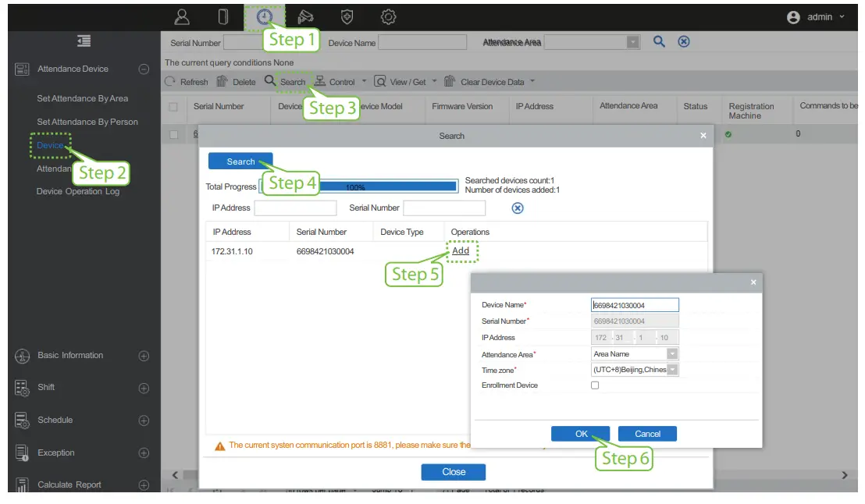Click the horizontal scrollbar left arrow
865x504 pixels.
pyautogui.click(x=175, y=475)
